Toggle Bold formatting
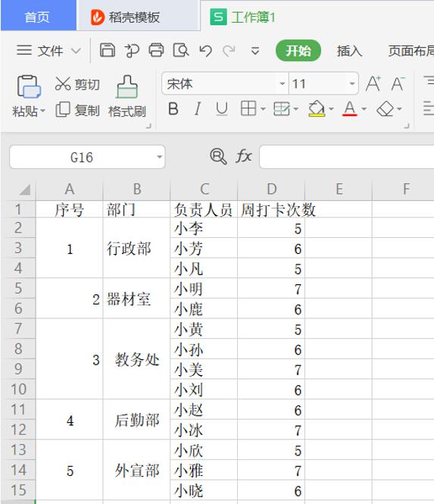 (x=173, y=108)
